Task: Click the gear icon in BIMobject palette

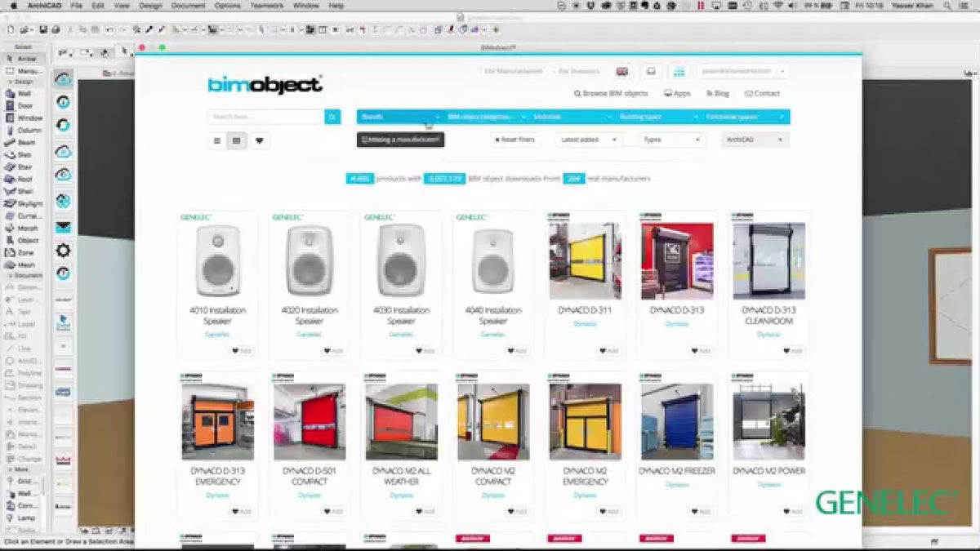Action: (x=63, y=250)
